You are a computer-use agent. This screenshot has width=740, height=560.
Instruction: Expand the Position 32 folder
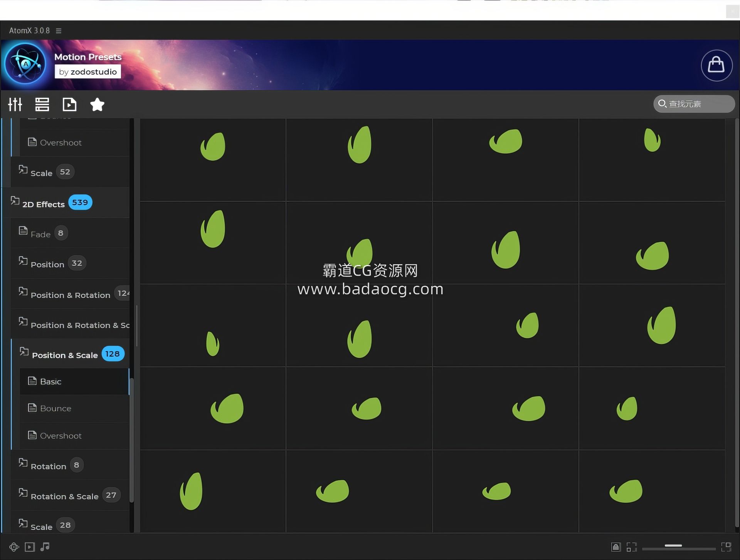coord(71,263)
